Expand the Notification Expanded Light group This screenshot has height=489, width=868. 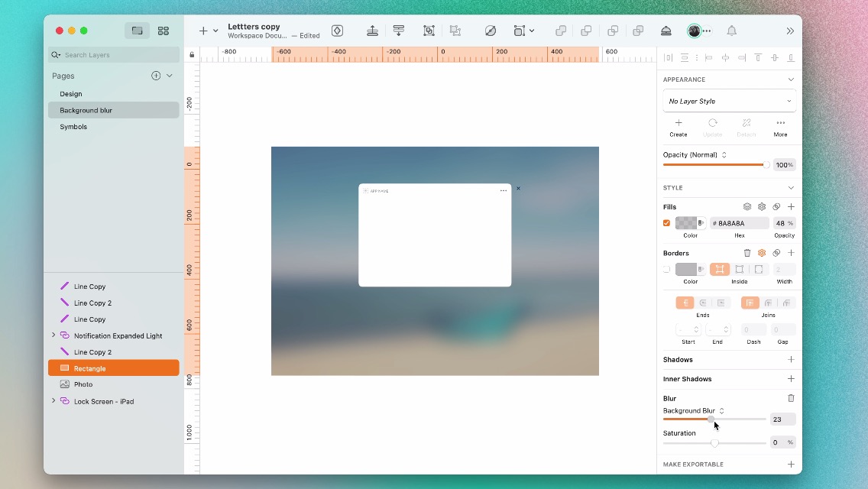coord(53,335)
